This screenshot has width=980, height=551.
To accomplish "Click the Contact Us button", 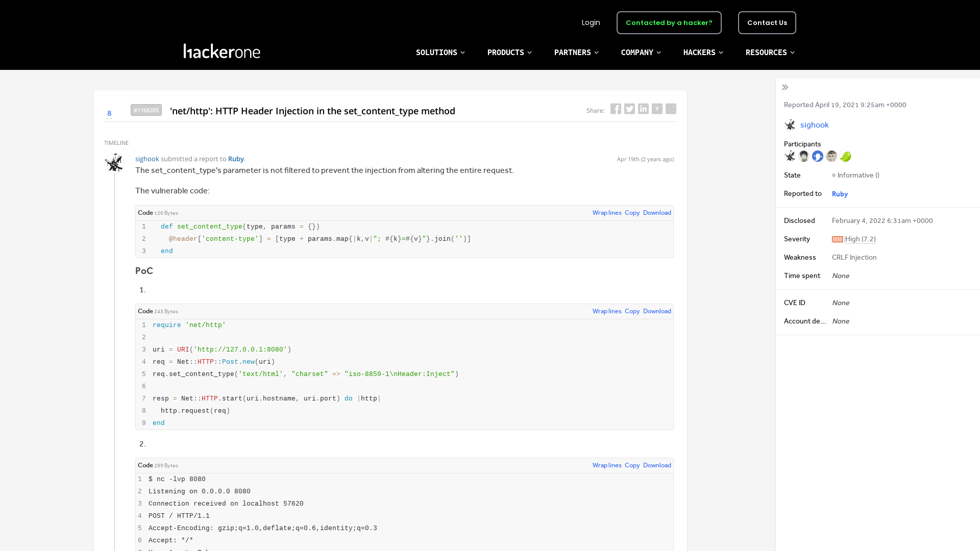I will coord(767,23).
